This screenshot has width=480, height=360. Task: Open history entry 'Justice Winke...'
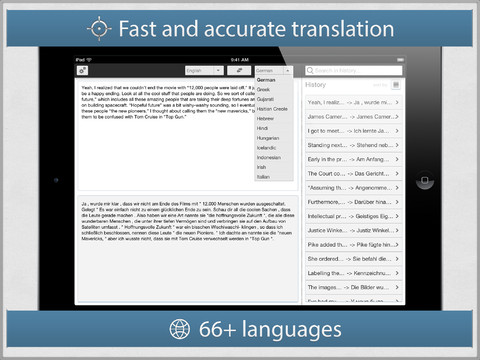click(x=354, y=230)
